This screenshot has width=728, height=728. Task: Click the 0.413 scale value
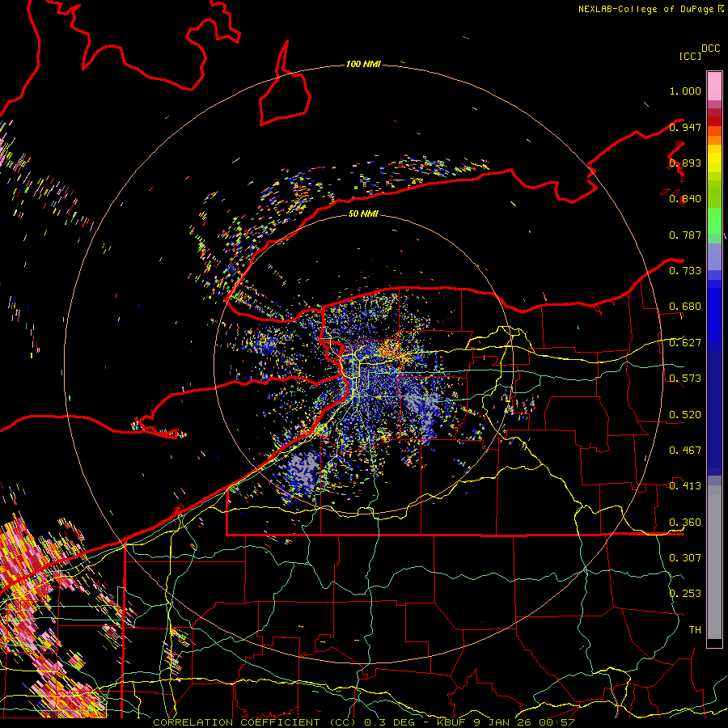click(685, 486)
